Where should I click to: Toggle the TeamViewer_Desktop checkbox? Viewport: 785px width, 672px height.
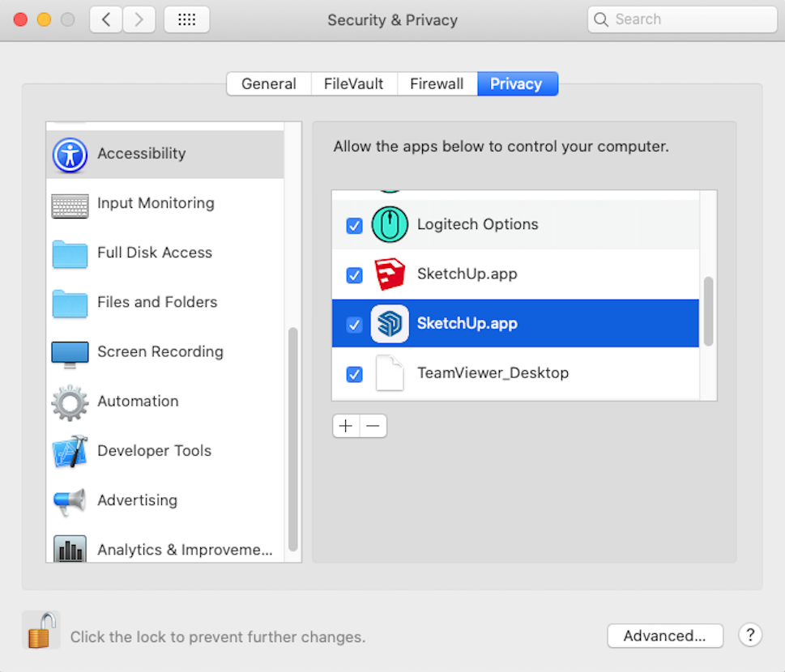pyautogui.click(x=354, y=374)
